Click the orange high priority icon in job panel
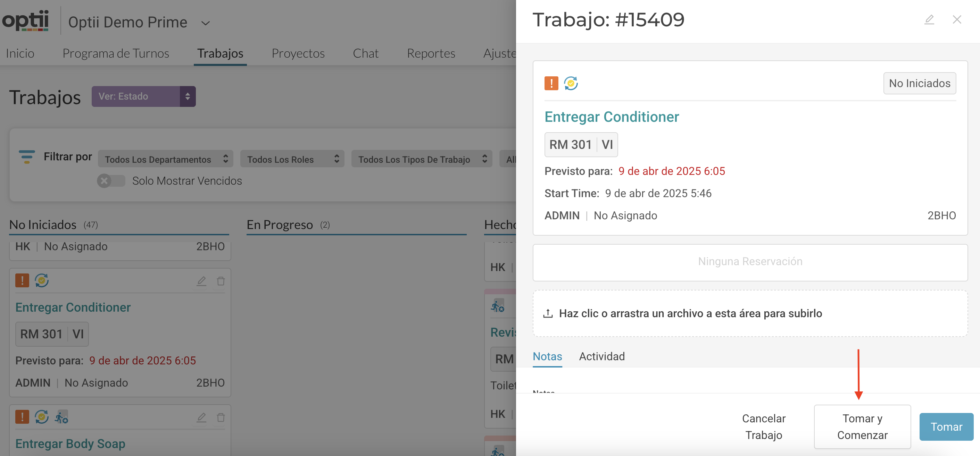 pyautogui.click(x=551, y=83)
